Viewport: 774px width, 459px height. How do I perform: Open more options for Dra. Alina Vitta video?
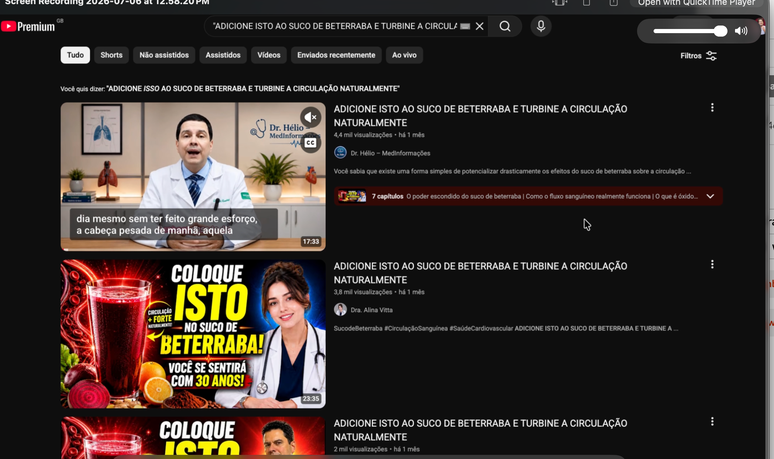click(x=712, y=265)
